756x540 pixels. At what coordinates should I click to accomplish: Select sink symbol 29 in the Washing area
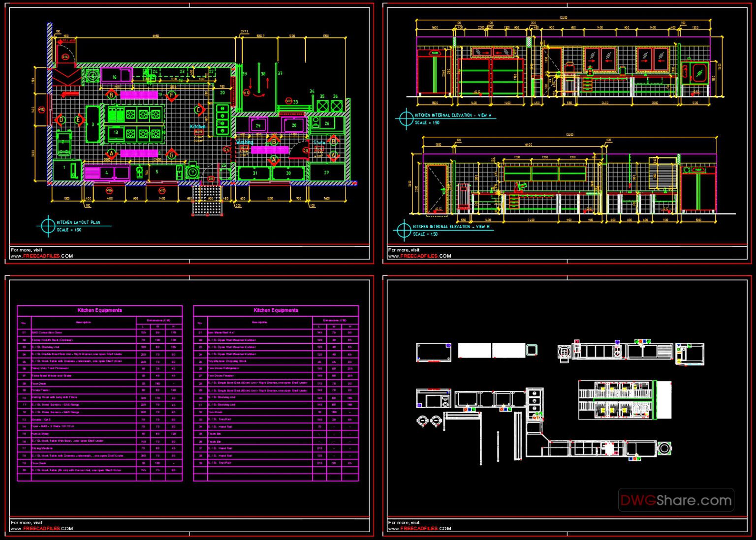pyautogui.click(x=258, y=125)
